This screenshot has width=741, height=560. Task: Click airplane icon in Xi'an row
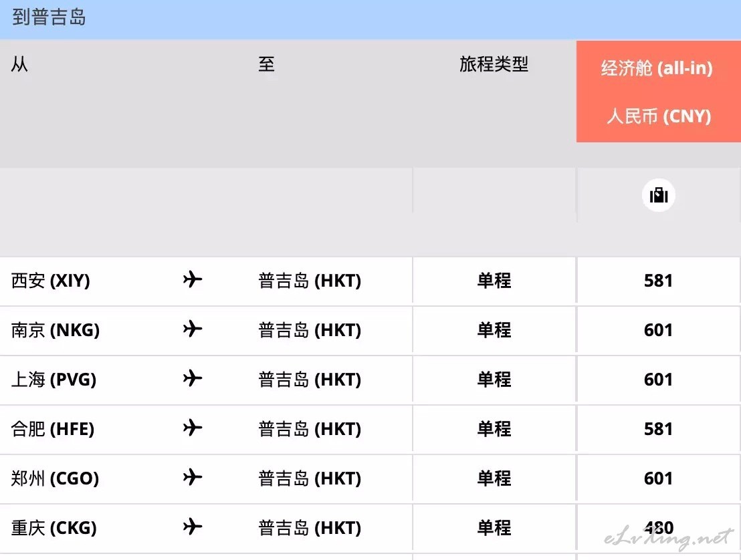click(x=193, y=279)
